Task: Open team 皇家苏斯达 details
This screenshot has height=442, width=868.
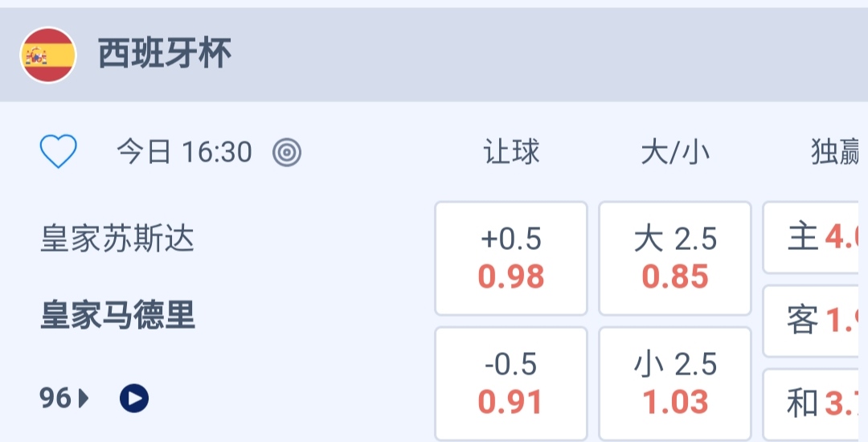Action: coord(117,239)
